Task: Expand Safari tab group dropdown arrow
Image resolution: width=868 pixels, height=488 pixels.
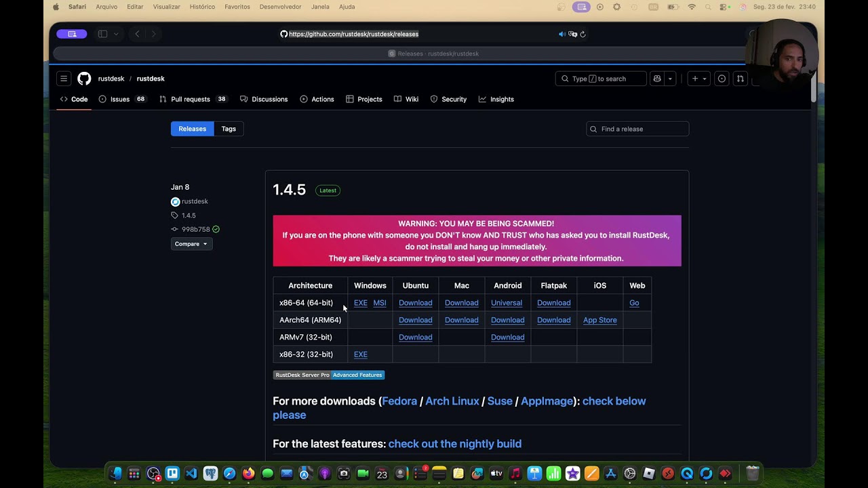Action: coord(116,34)
